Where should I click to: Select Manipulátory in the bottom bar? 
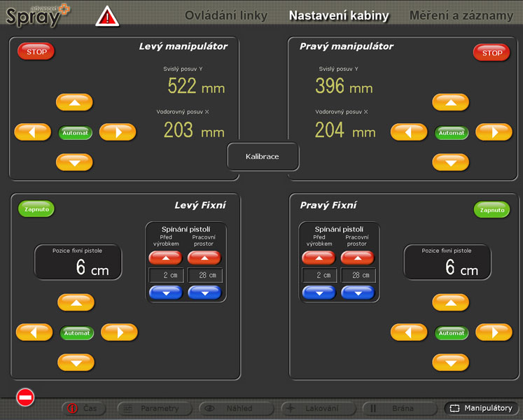pos(481,408)
